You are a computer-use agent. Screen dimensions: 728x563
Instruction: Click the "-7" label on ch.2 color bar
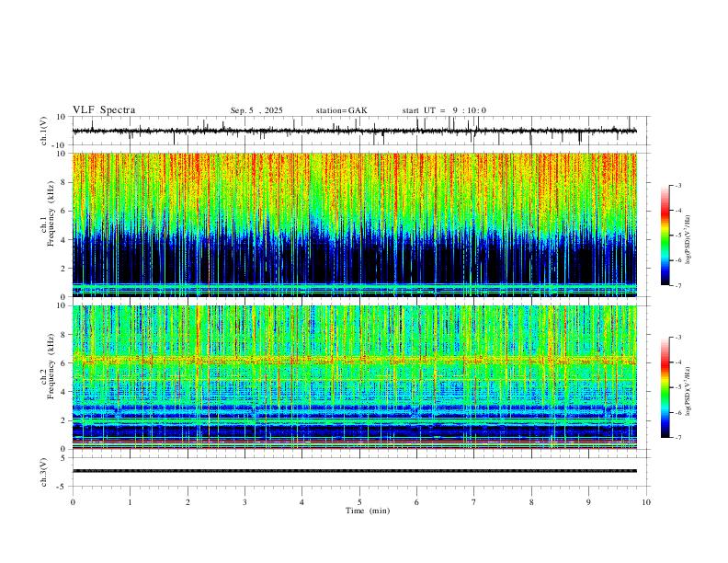pyautogui.click(x=678, y=438)
